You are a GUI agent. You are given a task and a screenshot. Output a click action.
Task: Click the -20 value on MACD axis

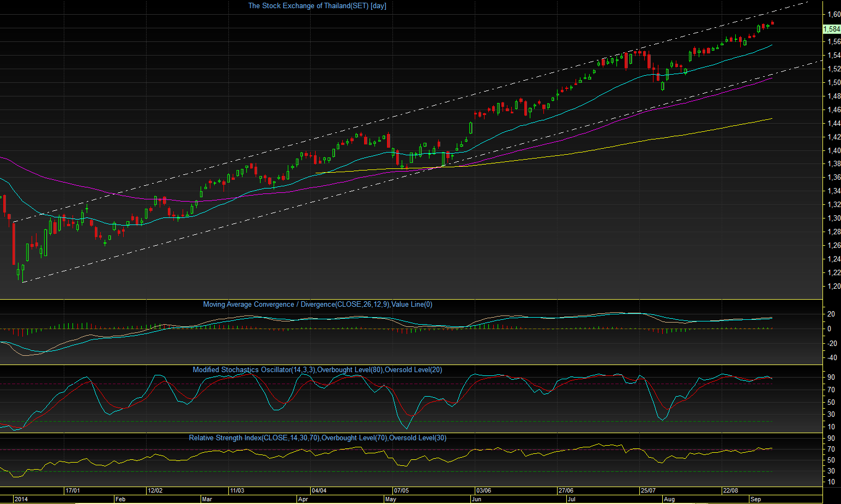pos(832,343)
